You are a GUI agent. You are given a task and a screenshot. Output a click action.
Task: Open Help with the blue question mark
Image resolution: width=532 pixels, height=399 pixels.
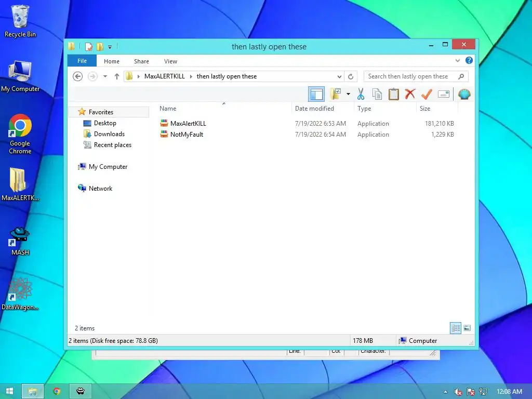pyautogui.click(x=469, y=60)
